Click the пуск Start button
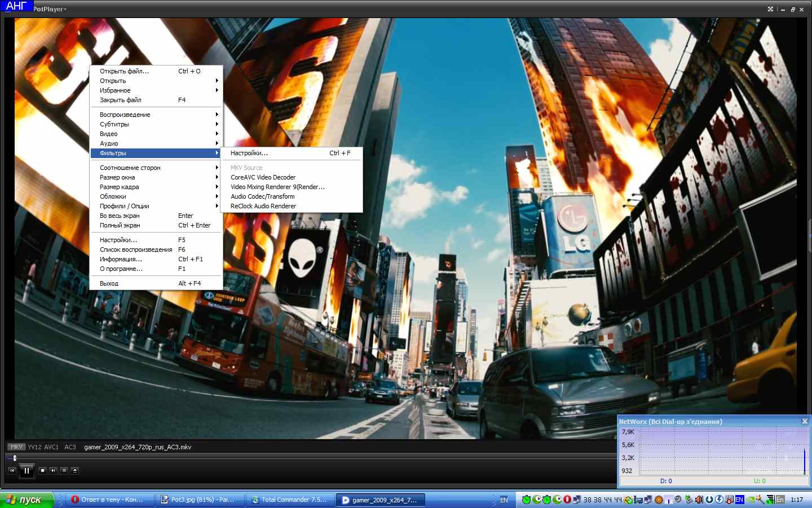 pos(27,500)
